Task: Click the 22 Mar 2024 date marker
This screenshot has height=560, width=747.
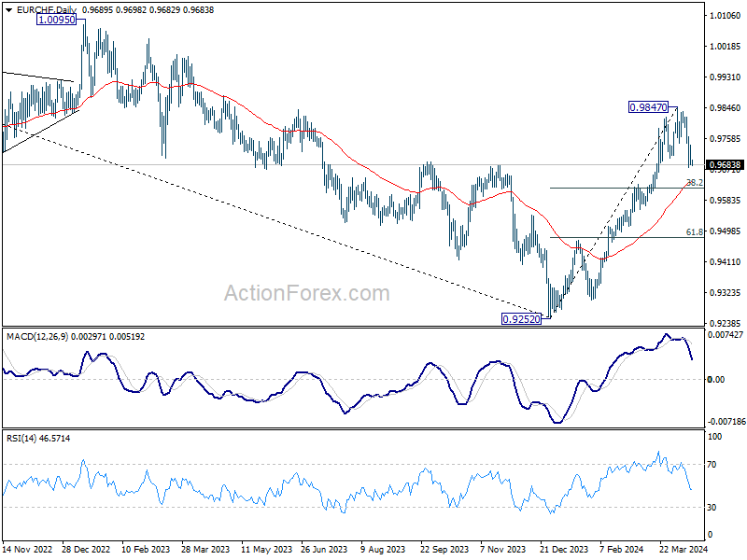Action: tap(684, 549)
